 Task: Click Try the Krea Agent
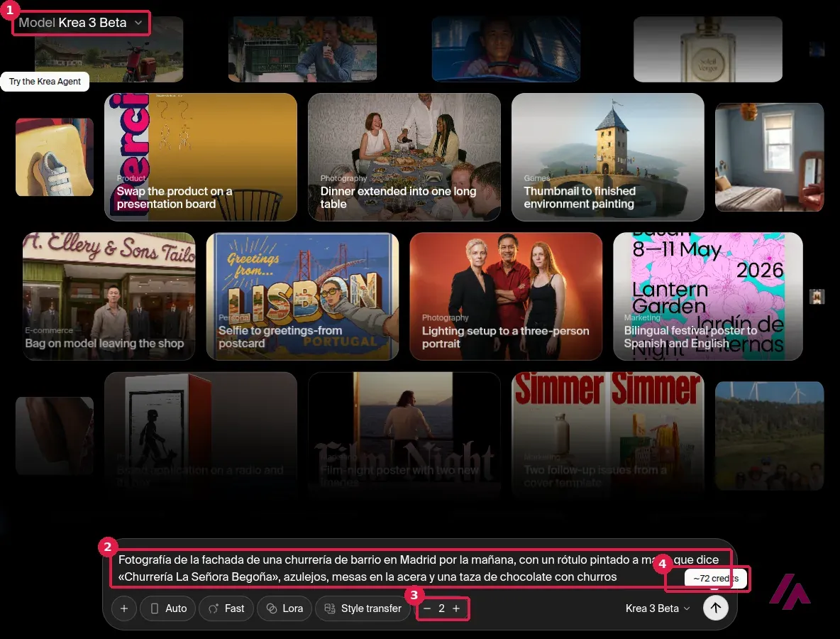[45, 82]
